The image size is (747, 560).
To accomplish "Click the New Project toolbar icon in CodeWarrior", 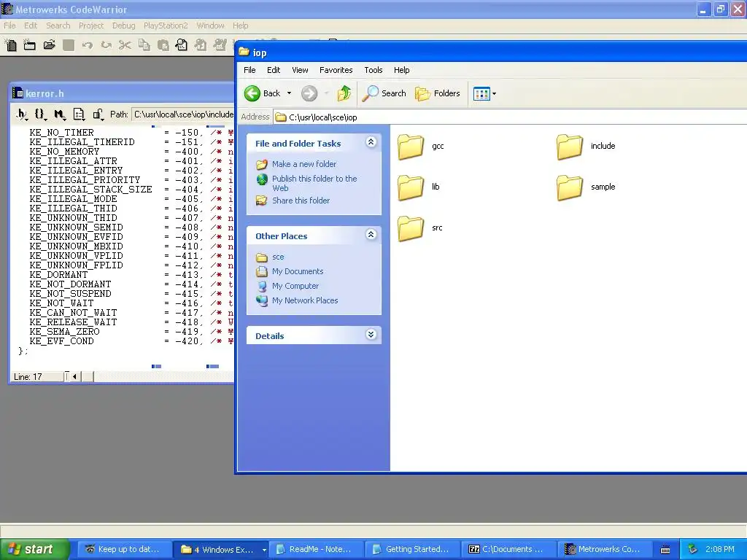I will (29, 45).
